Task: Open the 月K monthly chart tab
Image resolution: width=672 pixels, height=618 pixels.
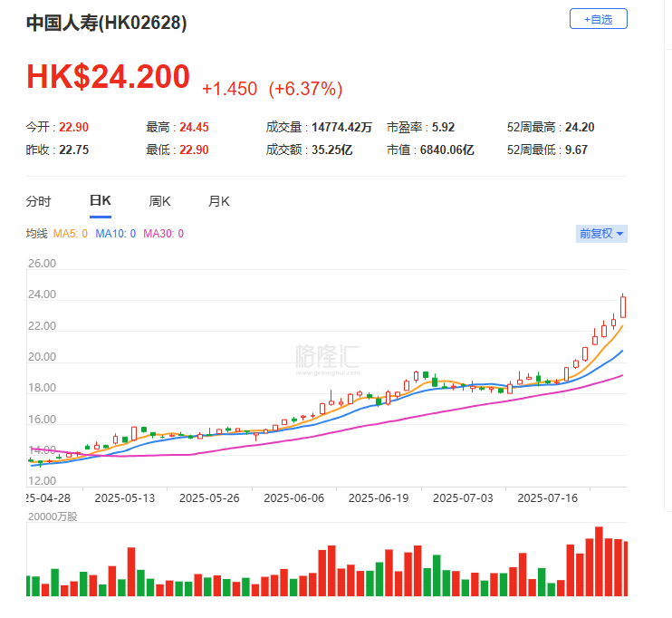Action: click(x=218, y=201)
